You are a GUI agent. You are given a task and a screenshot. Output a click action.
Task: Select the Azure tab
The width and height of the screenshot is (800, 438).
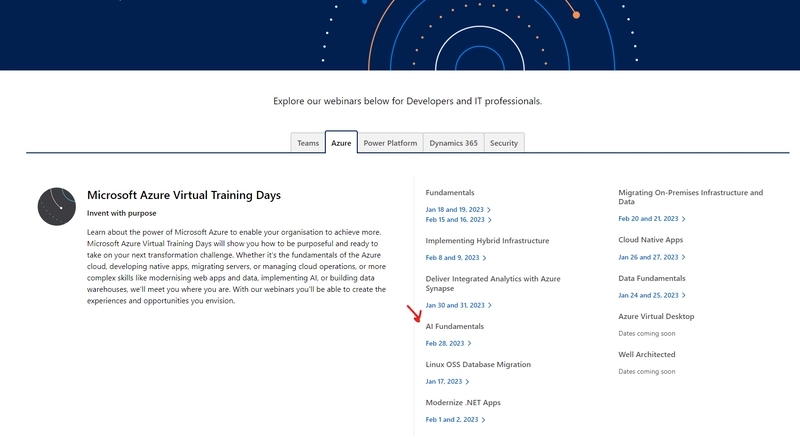(x=341, y=143)
